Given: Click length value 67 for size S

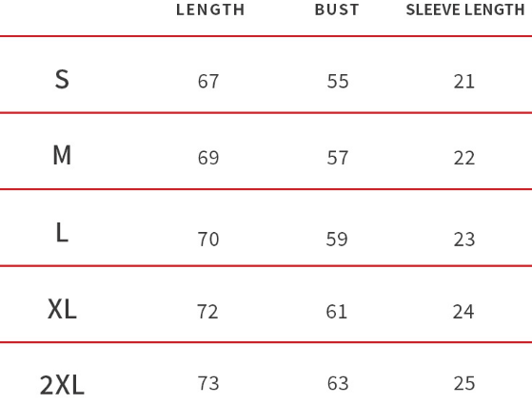Looking at the screenshot, I should coord(208,82).
